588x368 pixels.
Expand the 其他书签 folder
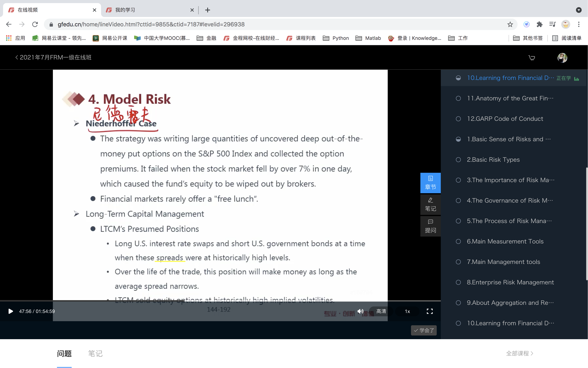tap(528, 38)
